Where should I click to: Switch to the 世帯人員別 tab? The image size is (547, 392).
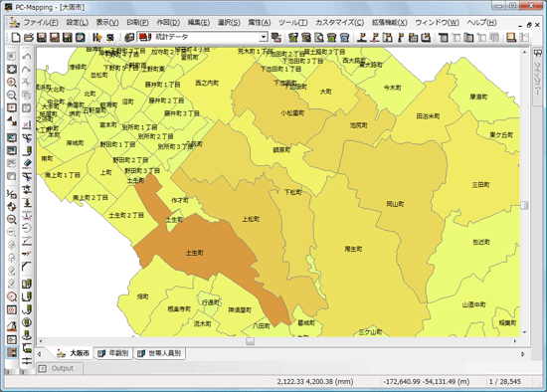click(x=160, y=353)
